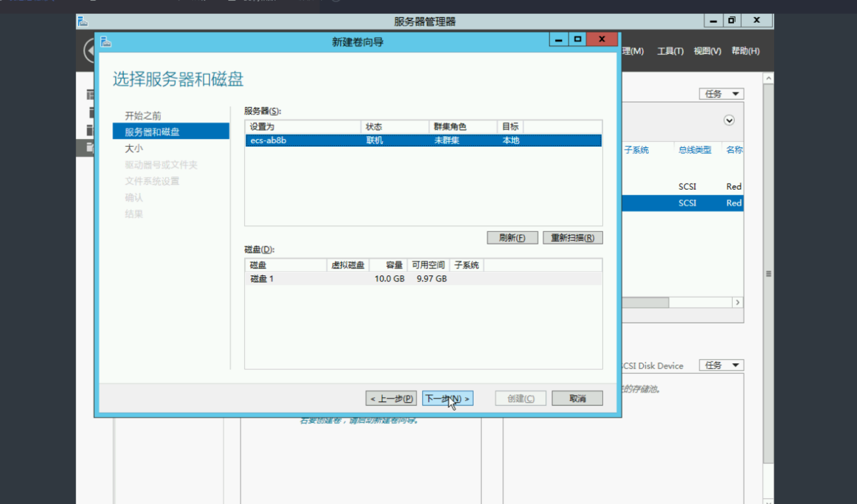Maximize the New Volume Wizard window
Viewport: 857px width, 504px height.
click(578, 39)
